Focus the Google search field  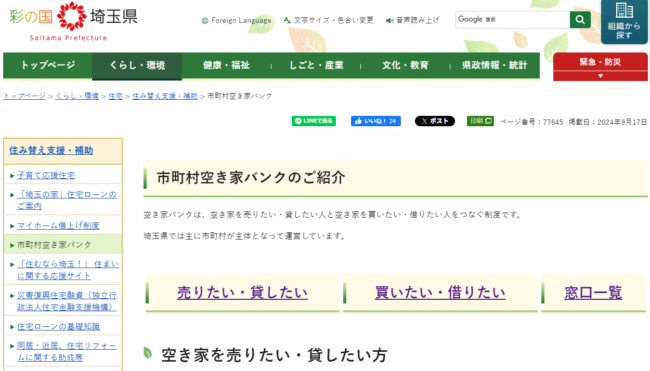(513, 19)
